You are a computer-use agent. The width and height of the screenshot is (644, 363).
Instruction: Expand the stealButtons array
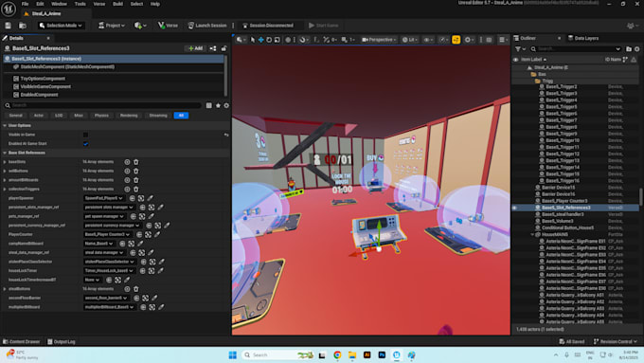[5, 289]
